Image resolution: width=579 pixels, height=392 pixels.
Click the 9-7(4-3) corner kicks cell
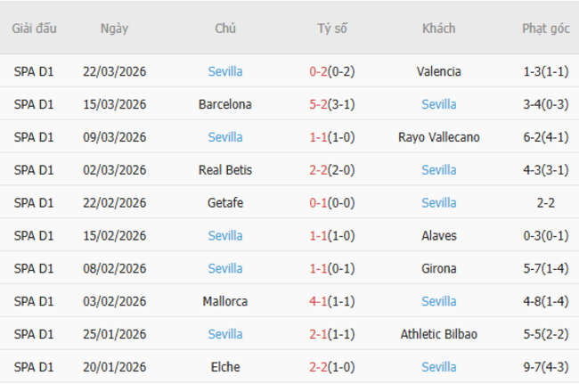[545, 367]
